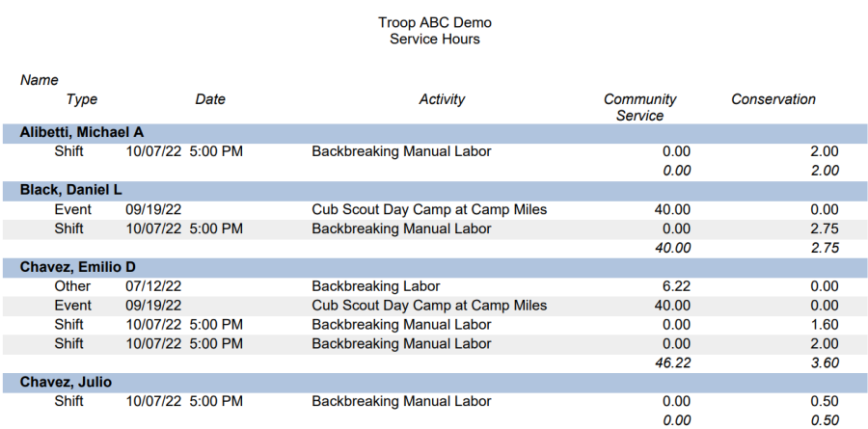Viewport: 868px width, 429px height.
Task: Select the Chavez, Julio header row
Action: click(x=435, y=383)
